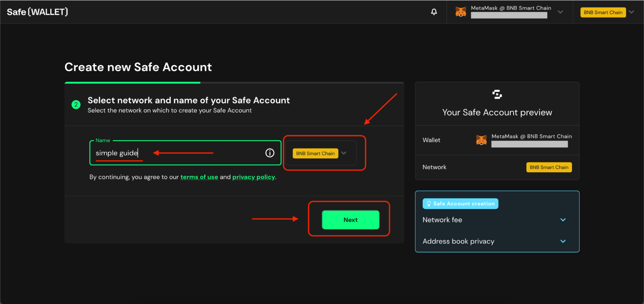Viewport: 644px width, 304px height.
Task: Expand the Network fee section
Action: click(x=563, y=220)
